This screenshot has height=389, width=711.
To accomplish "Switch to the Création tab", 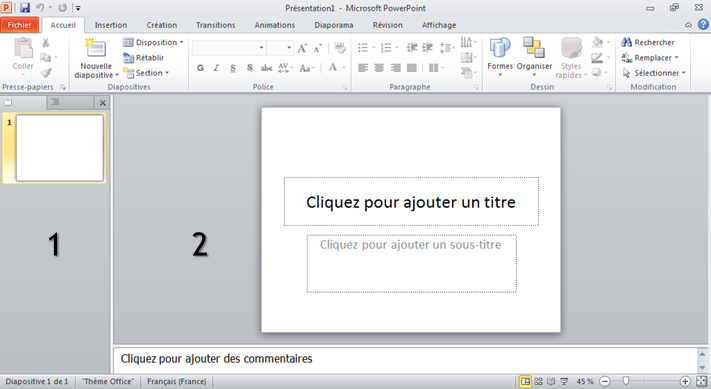I will [x=161, y=25].
